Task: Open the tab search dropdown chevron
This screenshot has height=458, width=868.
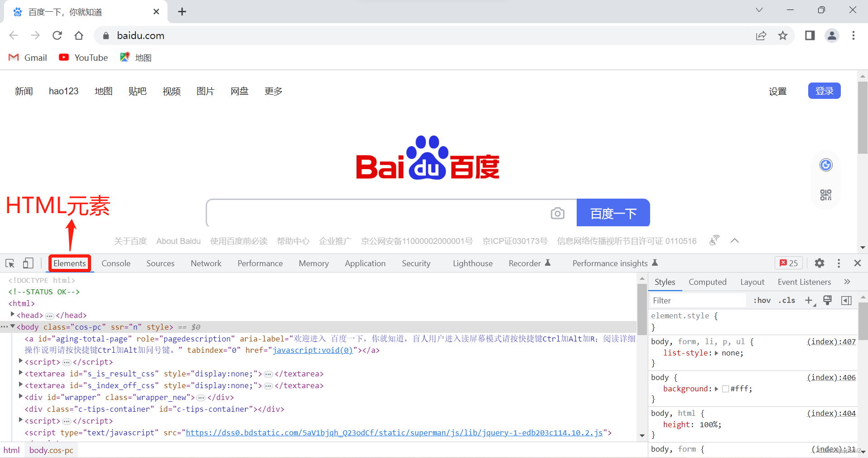Action: [x=759, y=10]
